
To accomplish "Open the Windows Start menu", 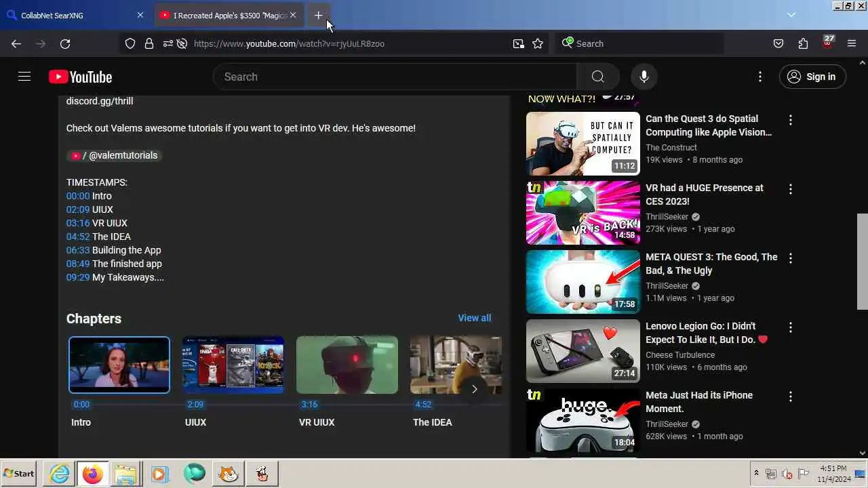I will [19, 474].
